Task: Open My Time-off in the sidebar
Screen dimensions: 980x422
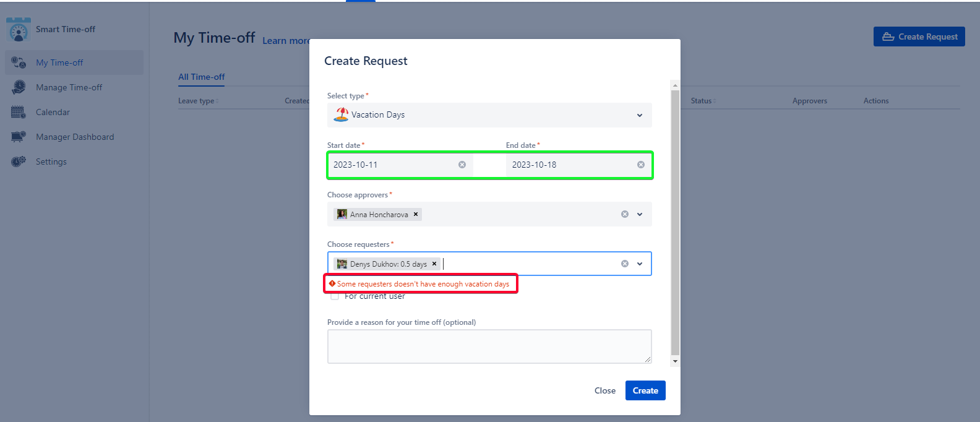Action: [x=59, y=62]
